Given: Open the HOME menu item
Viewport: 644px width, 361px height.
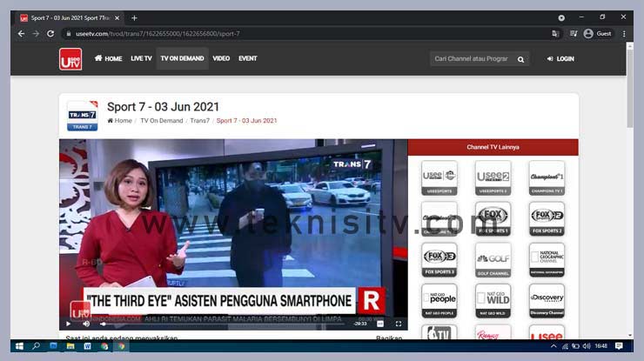Looking at the screenshot, I should click(109, 59).
